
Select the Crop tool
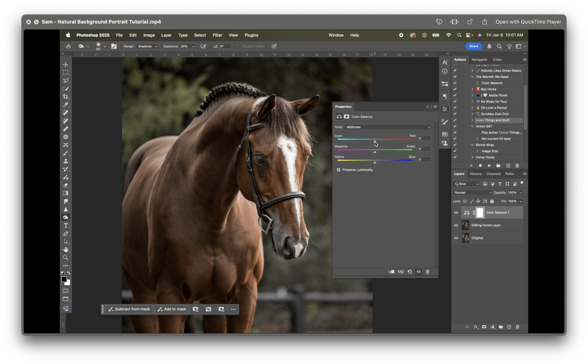coord(66,97)
